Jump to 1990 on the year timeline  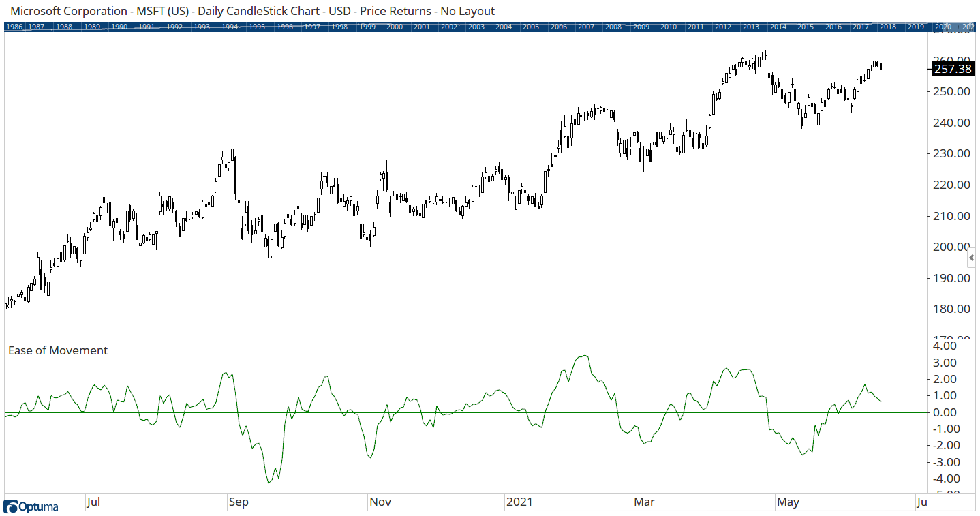(119, 27)
